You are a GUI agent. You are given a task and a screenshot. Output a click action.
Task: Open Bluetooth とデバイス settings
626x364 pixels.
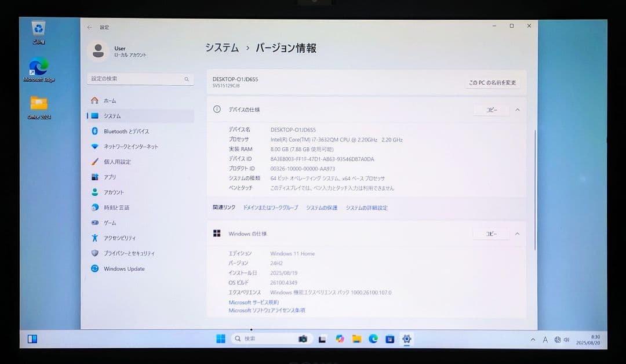pos(134,131)
